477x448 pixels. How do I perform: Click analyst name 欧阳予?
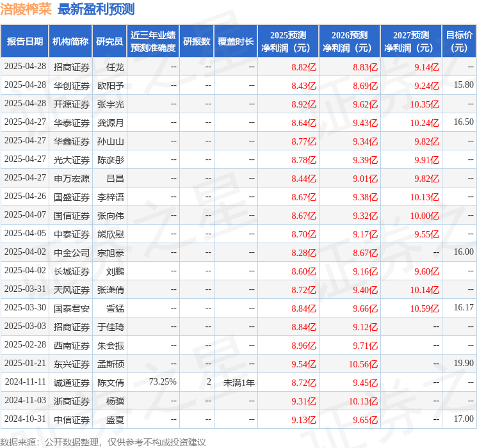pyautogui.click(x=110, y=86)
